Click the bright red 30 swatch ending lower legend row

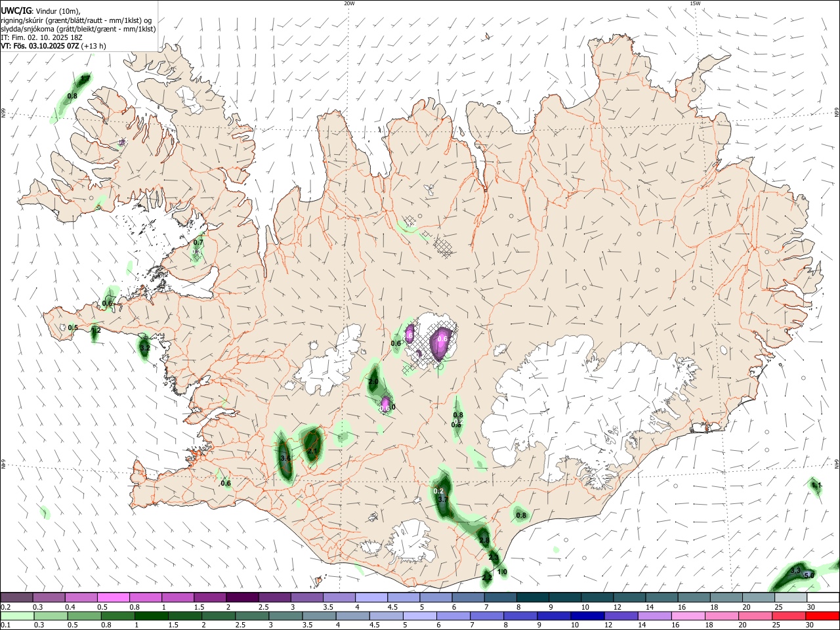point(822,616)
